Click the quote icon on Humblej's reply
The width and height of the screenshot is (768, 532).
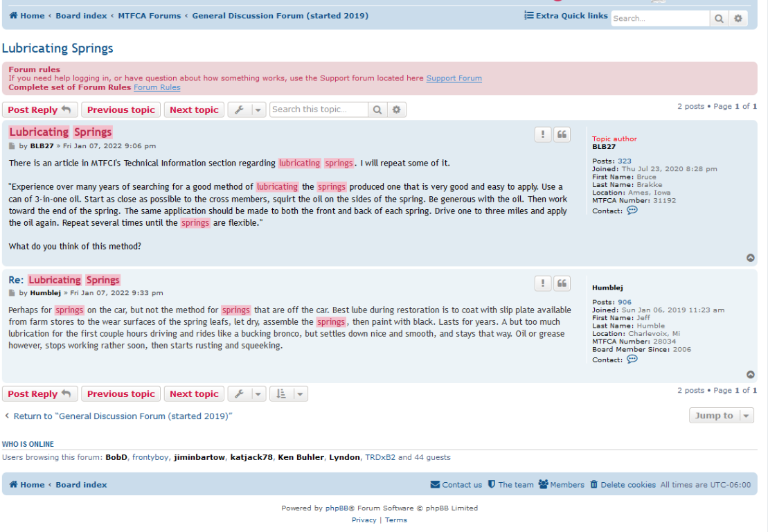[x=562, y=283]
